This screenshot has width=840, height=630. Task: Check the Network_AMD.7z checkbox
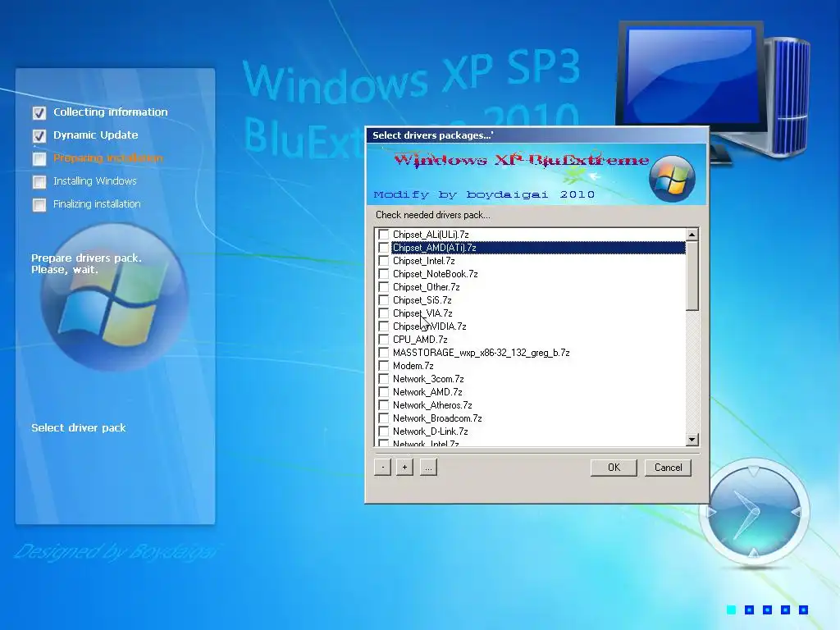pos(384,392)
